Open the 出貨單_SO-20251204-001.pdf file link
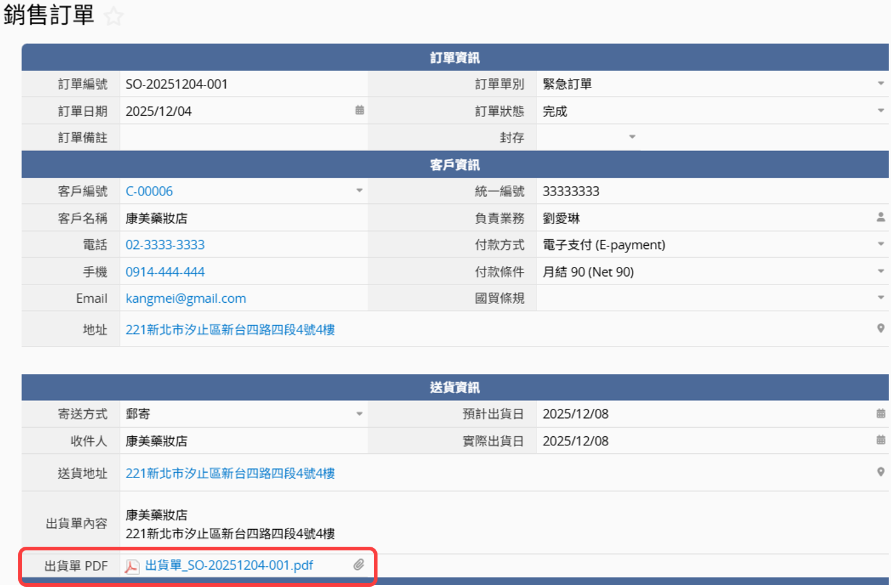 tap(229, 566)
